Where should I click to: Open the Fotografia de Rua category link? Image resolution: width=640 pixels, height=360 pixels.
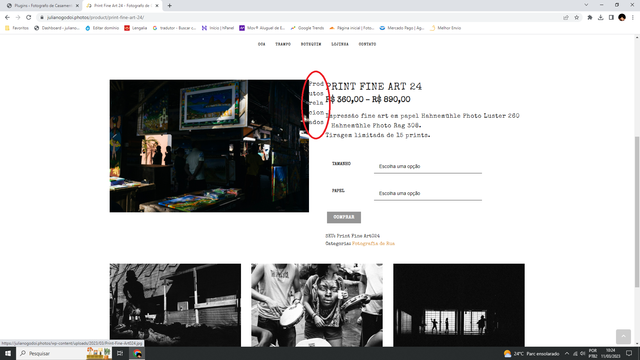tap(373, 243)
